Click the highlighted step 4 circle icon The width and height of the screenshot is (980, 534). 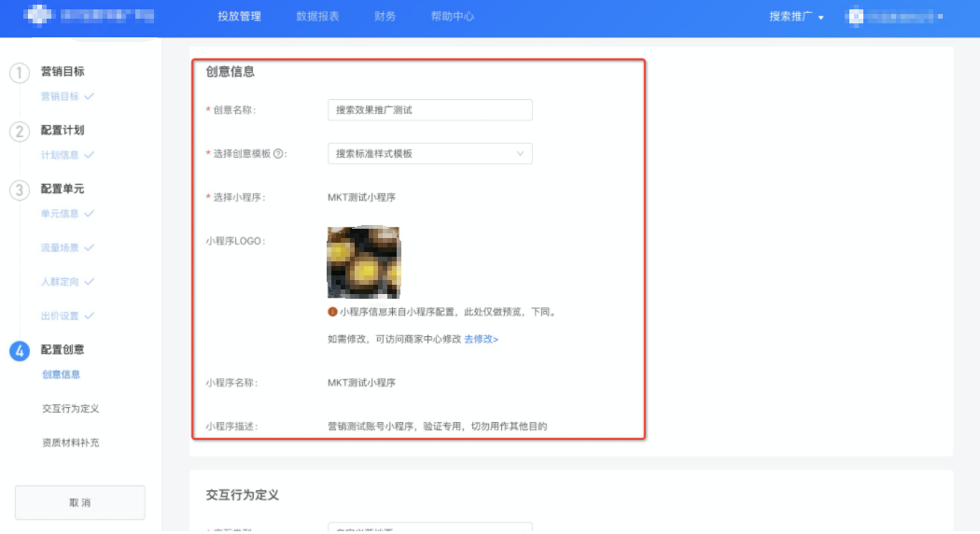click(x=20, y=351)
